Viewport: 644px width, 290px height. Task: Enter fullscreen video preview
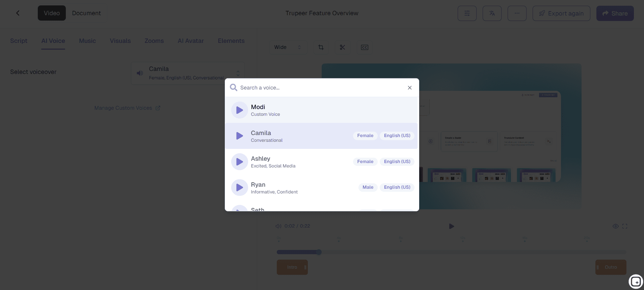click(625, 226)
